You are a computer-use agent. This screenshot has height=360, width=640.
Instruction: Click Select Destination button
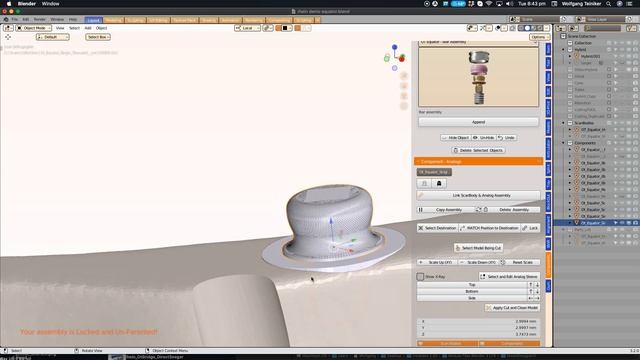[x=437, y=228]
